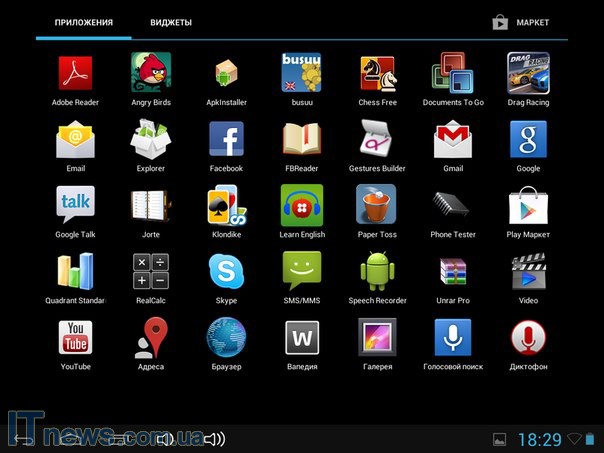
Task: Start Skype from the app grid
Action: pos(226,271)
